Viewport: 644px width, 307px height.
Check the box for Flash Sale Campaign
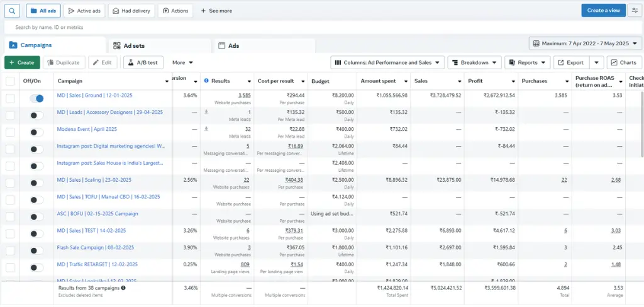click(10, 251)
